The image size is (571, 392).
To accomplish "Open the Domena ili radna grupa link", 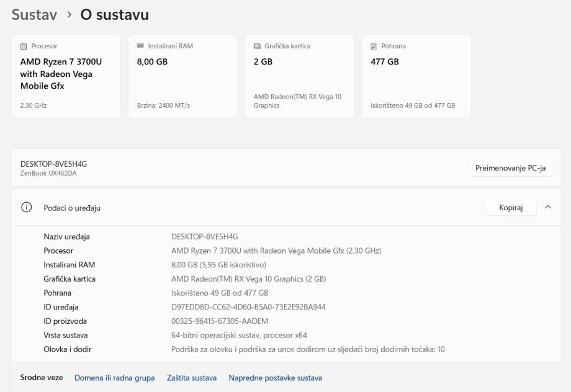I will (114, 378).
